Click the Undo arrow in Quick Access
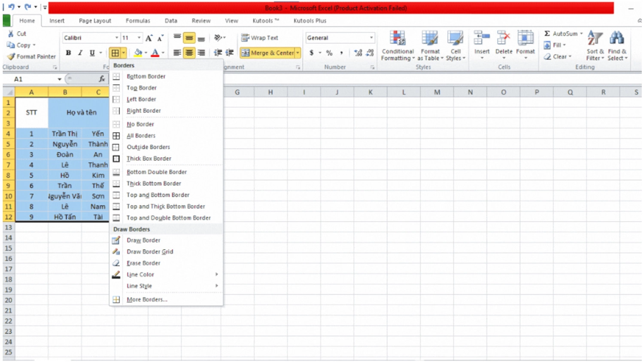 (x=12, y=7)
